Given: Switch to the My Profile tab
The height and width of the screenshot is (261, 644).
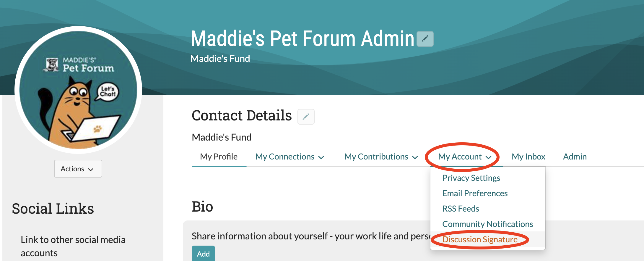Looking at the screenshot, I should point(219,157).
